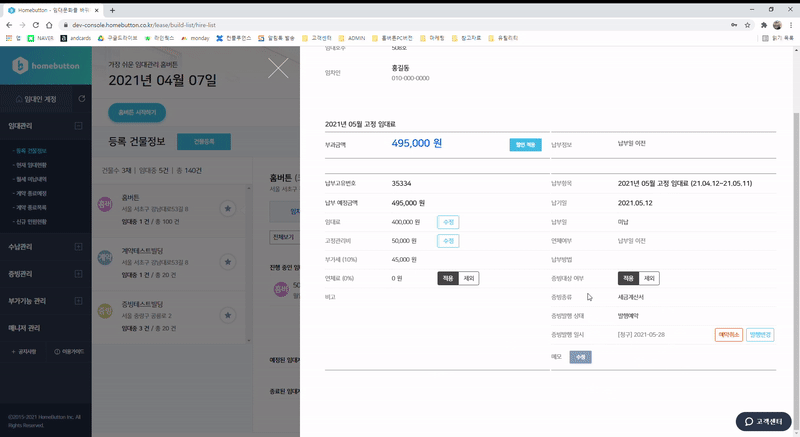The width and height of the screenshot is (800, 437).
Task: Star the 홈버튼 building as favorite
Action: pyautogui.click(x=228, y=209)
